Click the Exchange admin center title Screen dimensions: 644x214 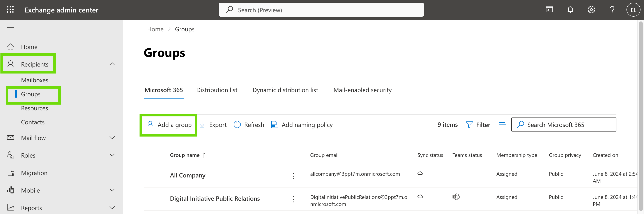click(61, 10)
